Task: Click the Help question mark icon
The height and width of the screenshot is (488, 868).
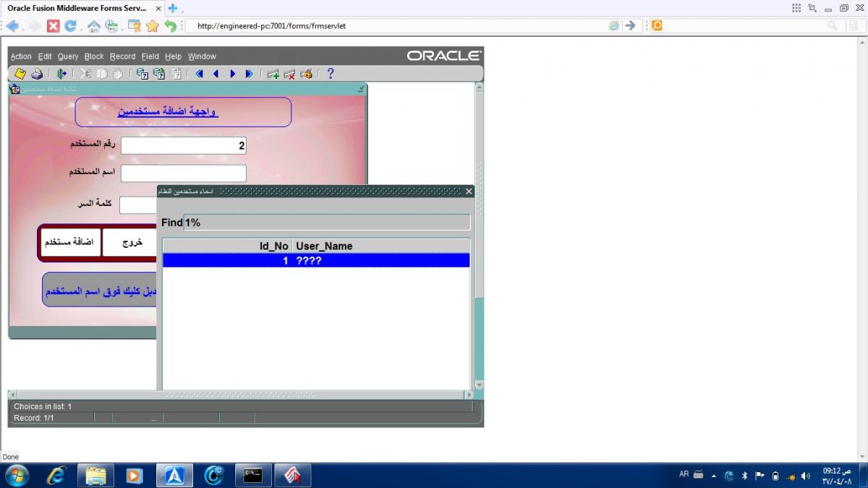Action: (331, 74)
